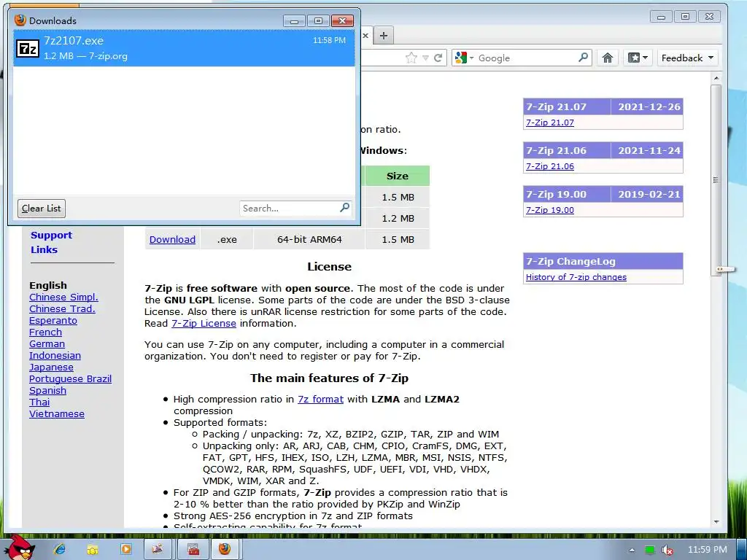747x560 pixels.
Task: Switch to the red toolbox taskbar button
Action: click(193, 549)
